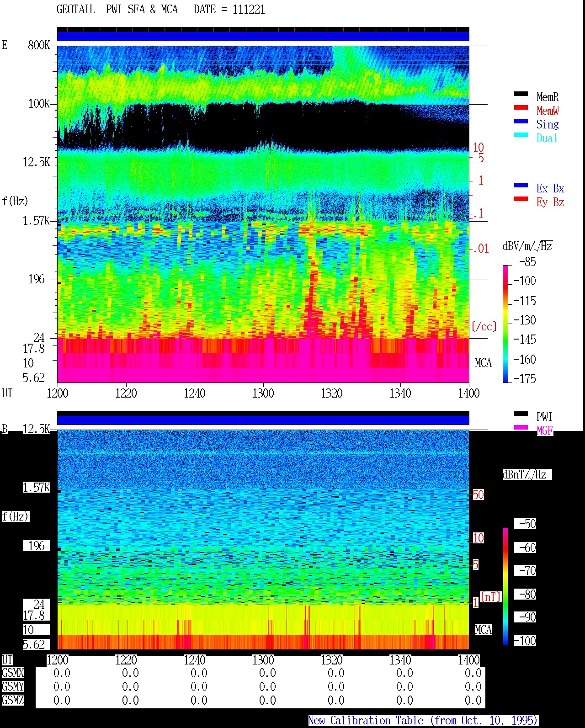The image size is (585, 728).
Task: Click the 1300 UT tick below E spectrogram
Action: (263, 393)
